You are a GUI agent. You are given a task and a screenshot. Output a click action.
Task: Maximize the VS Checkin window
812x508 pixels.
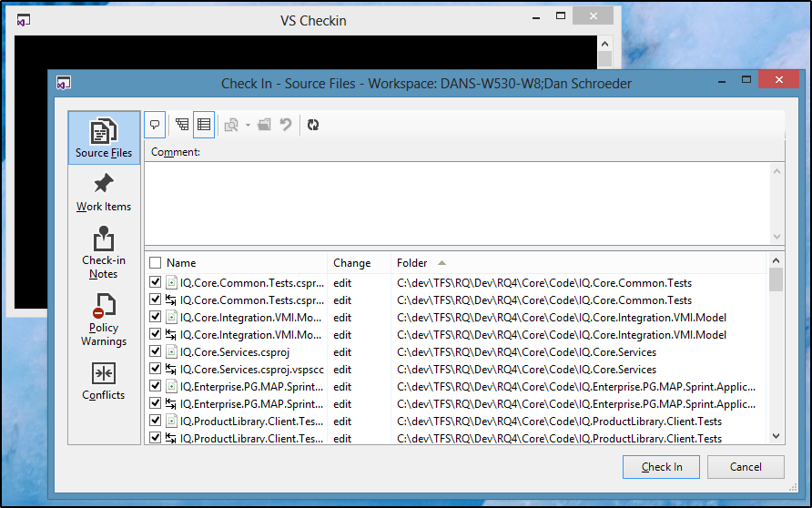[x=561, y=16]
